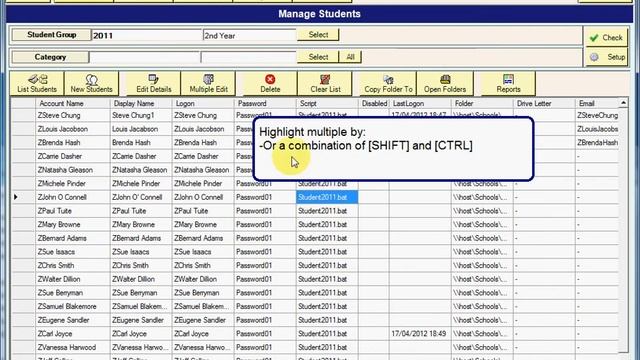Screen dimensions: 640x360
Task: Click the Student Group label button
Action: click(51, 35)
